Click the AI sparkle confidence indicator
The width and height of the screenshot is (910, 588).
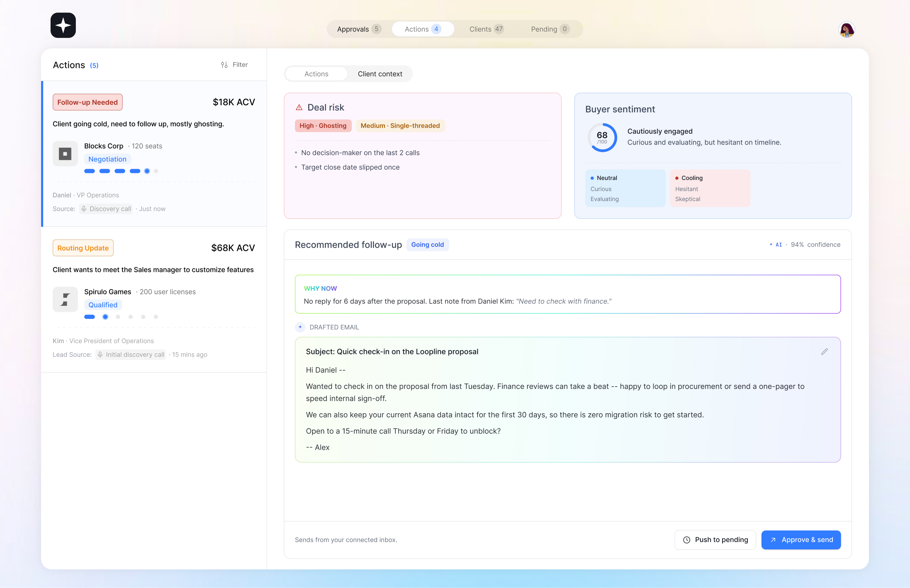776,245
